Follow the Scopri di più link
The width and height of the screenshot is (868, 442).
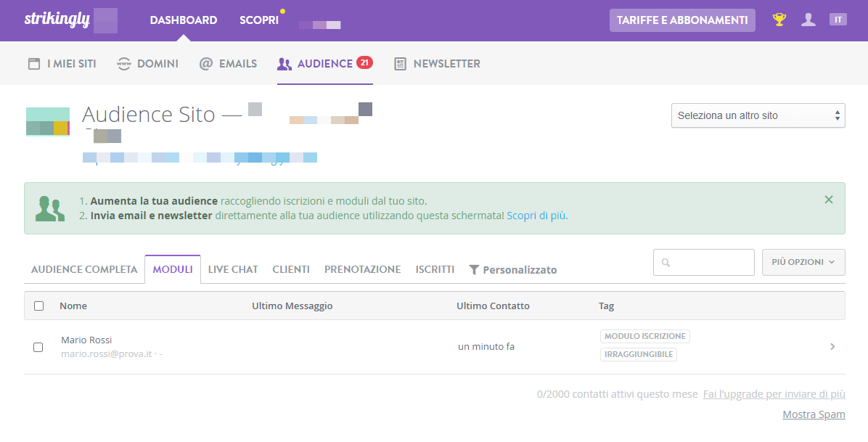[x=537, y=216]
